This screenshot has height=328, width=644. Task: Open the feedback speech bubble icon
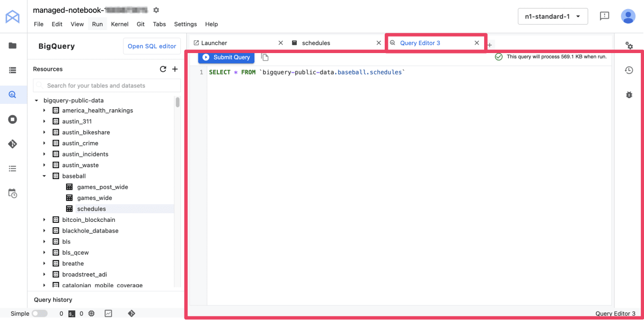604,16
